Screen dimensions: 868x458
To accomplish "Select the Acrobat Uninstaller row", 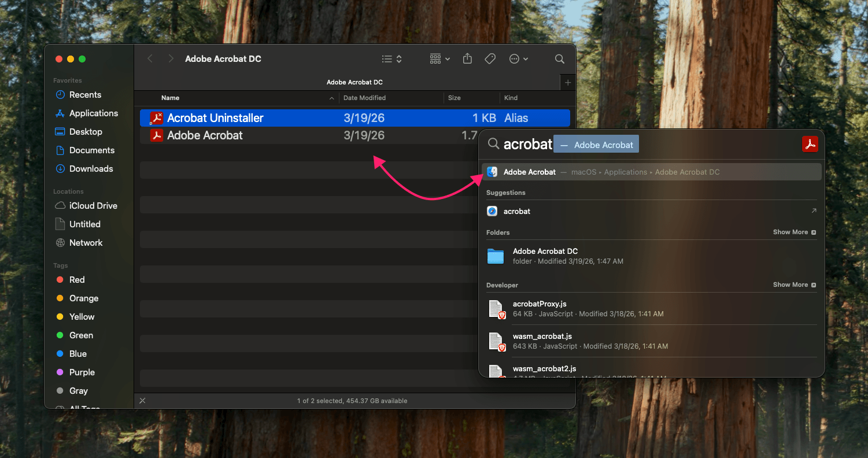I will click(354, 118).
